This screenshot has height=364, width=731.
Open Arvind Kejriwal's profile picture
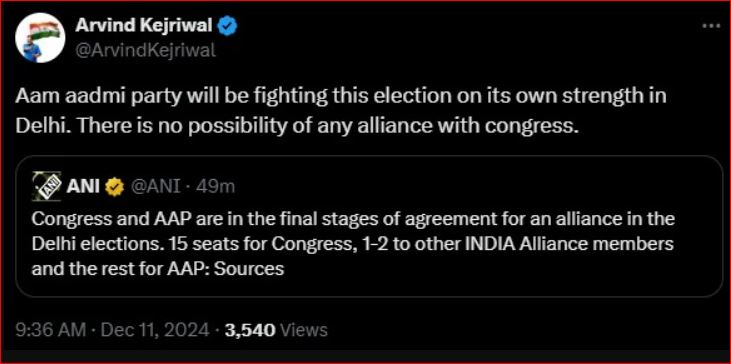click(x=39, y=41)
